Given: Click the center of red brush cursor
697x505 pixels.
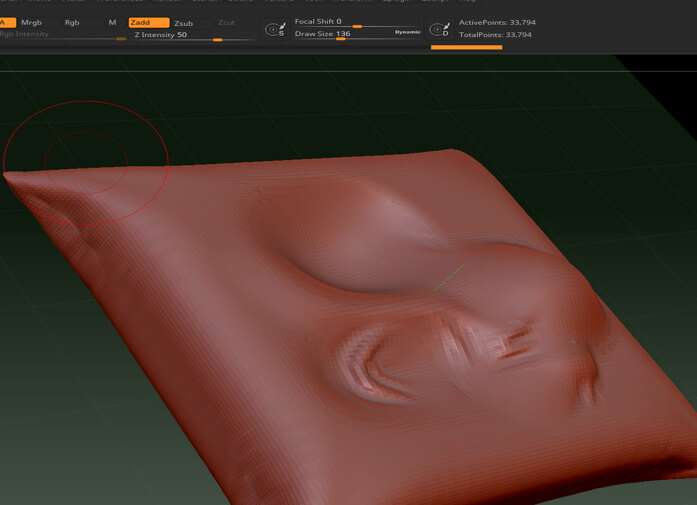Looking at the screenshot, I should pyautogui.click(x=85, y=161).
